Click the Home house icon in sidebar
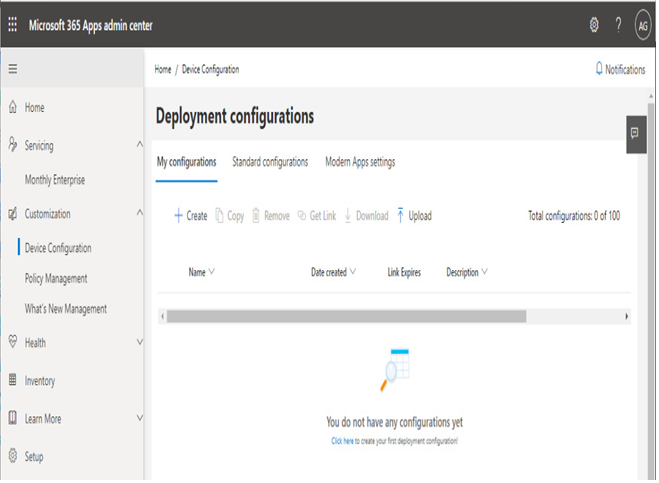Image resolution: width=659 pixels, height=483 pixels. [x=13, y=107]
